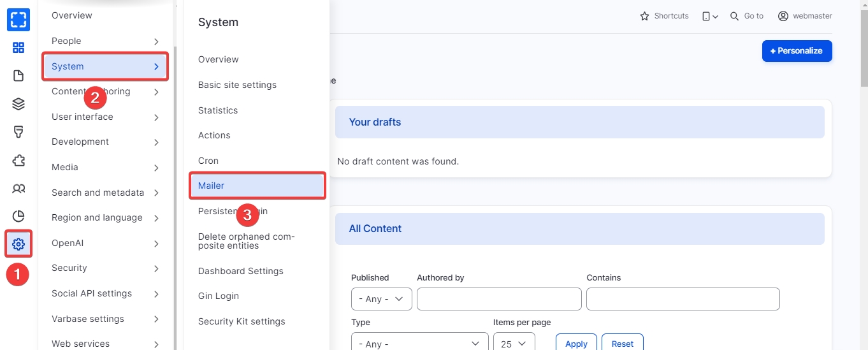
Task: Click the Structure layers icon in sidebar
Action: pos(18,104)
